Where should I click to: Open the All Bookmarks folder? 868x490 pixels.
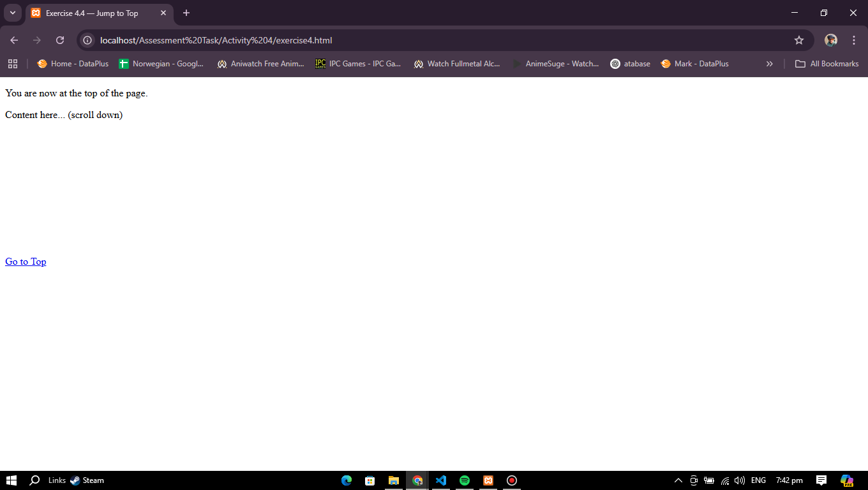click(827, 64)
